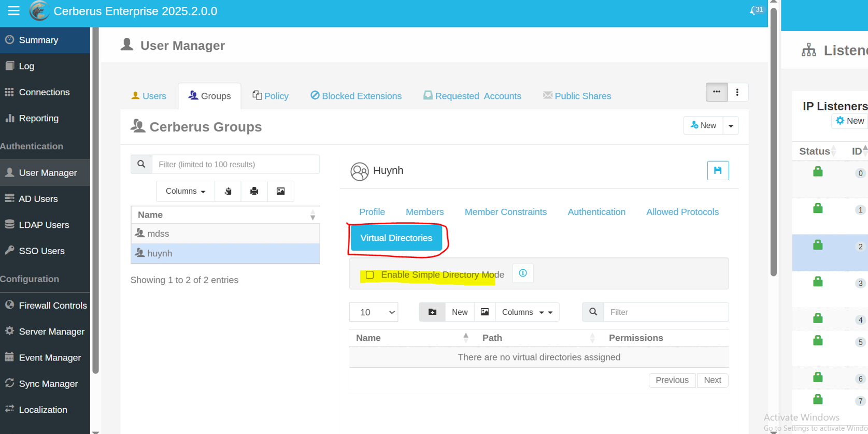Switch to the Users tab
This screenshot has height=434, width=868.
[149, 96]
